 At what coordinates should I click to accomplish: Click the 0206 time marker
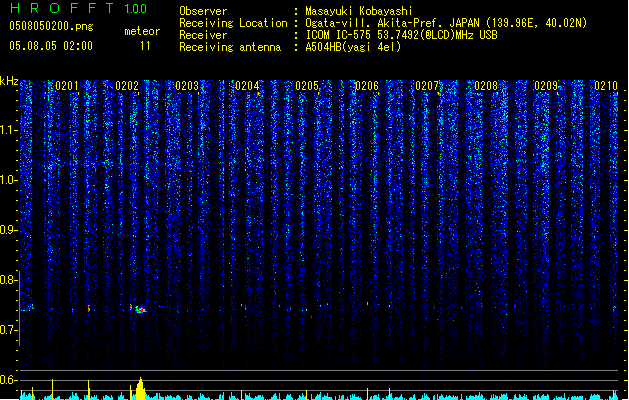click(x=367, y=86)
